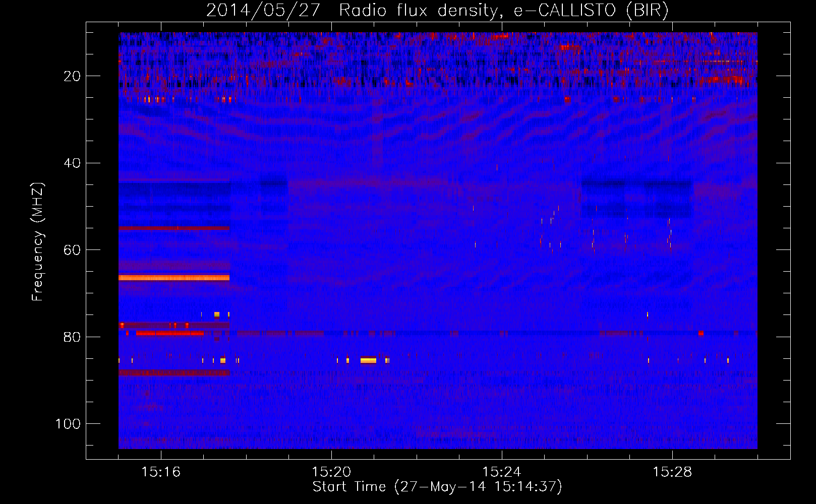
Task: Click the '15:16' time tick label
Action: (x=161, y=472)
